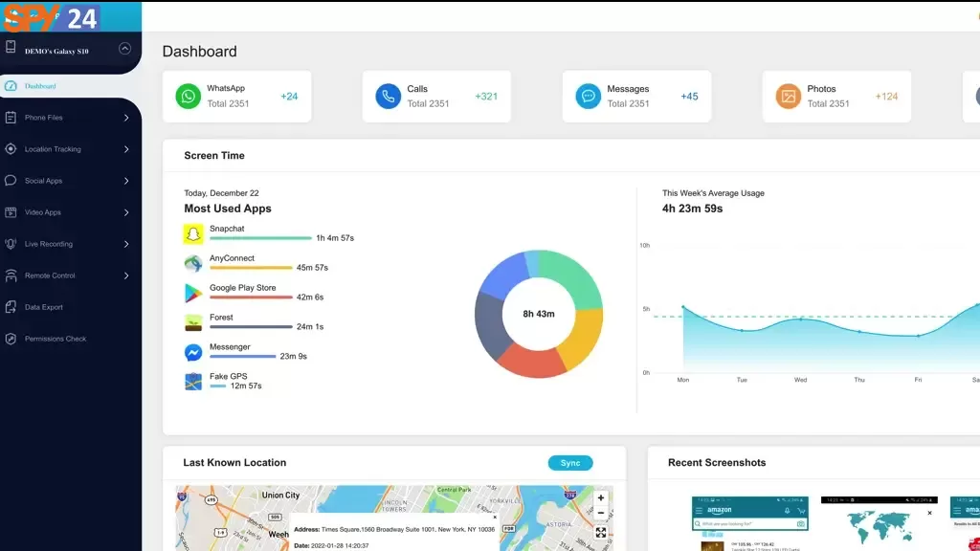Viewport: 980px width, 551px height.
Task: Click the device icon beside DEMO's Galaxy S10
Action: pos(11,48)
